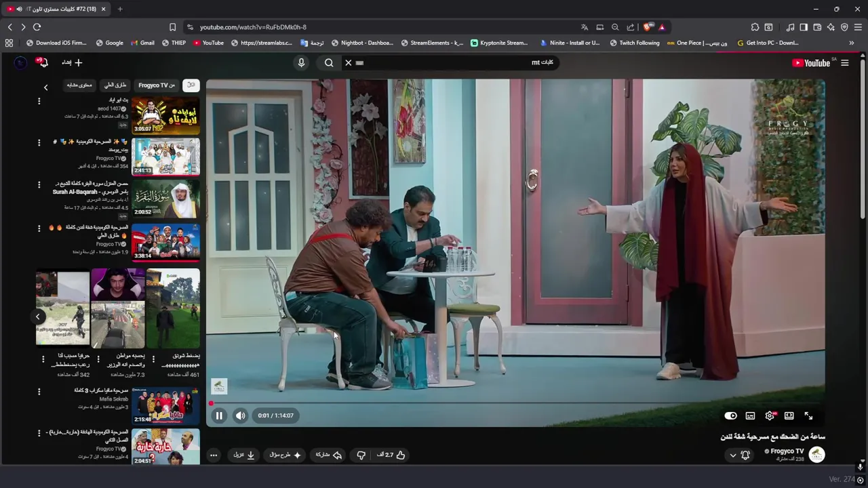The width and height of the screenshot is (868, 488).
Task: Open more actions three-dot menu below video
Action: pos(214,455)
